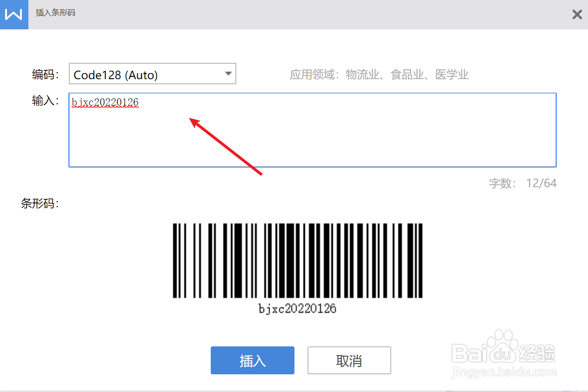Viewport: 588px width, 392px height.
Task: Click inside the barcode input text field
Action: coord(313,130)
